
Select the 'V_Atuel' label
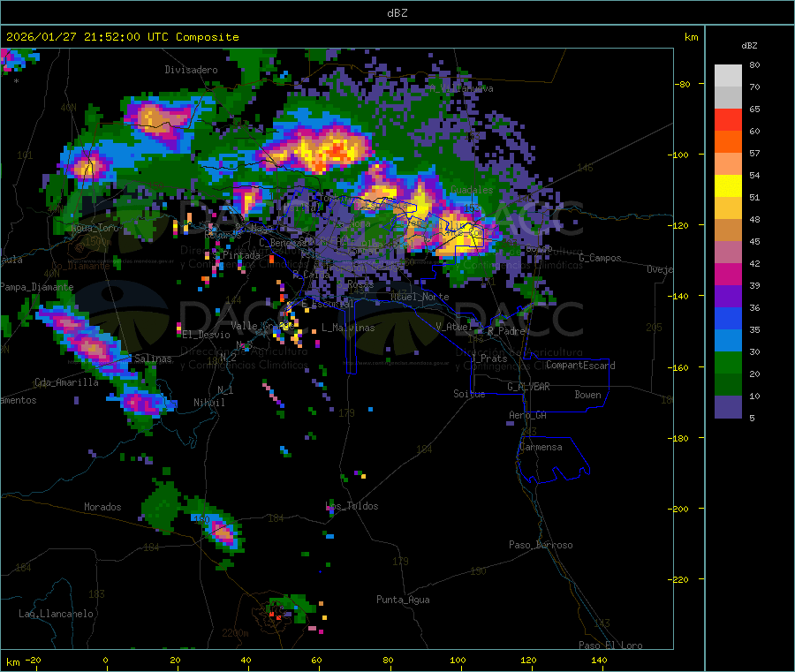pyautogui.click(x=454, y=327)
